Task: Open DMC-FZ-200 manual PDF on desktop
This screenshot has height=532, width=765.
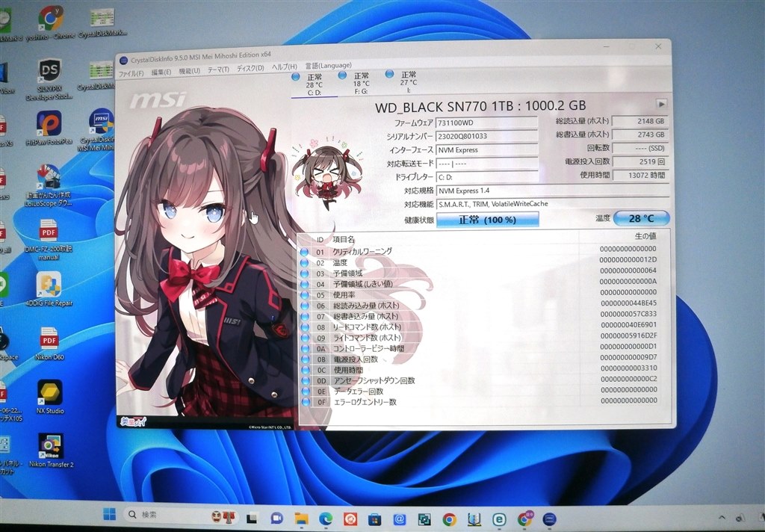Action: (49, 239)
